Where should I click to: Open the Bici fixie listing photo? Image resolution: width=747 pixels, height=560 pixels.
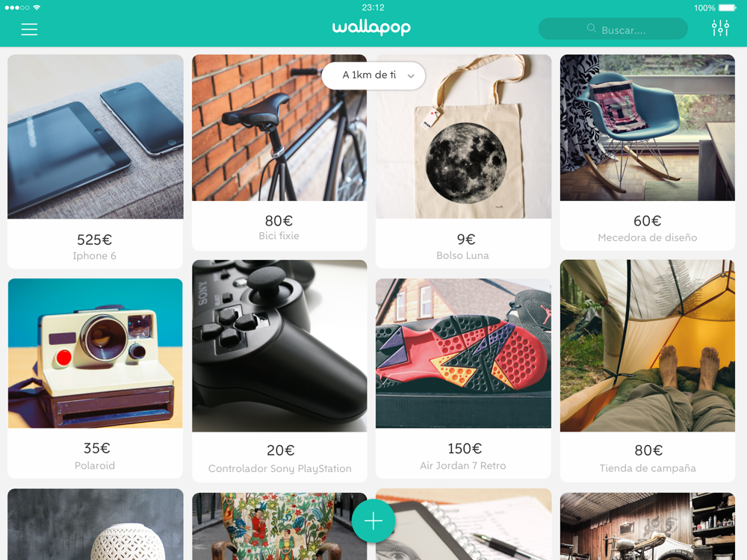pos(279,128)
